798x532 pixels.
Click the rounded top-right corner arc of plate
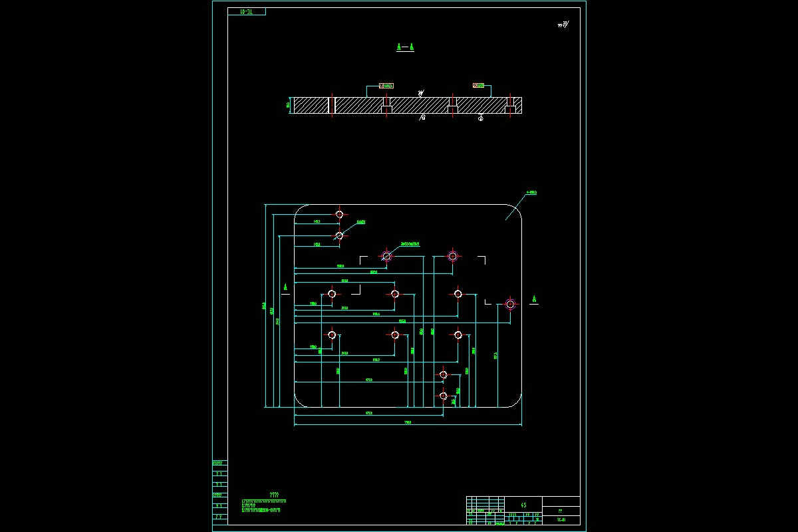516,209
